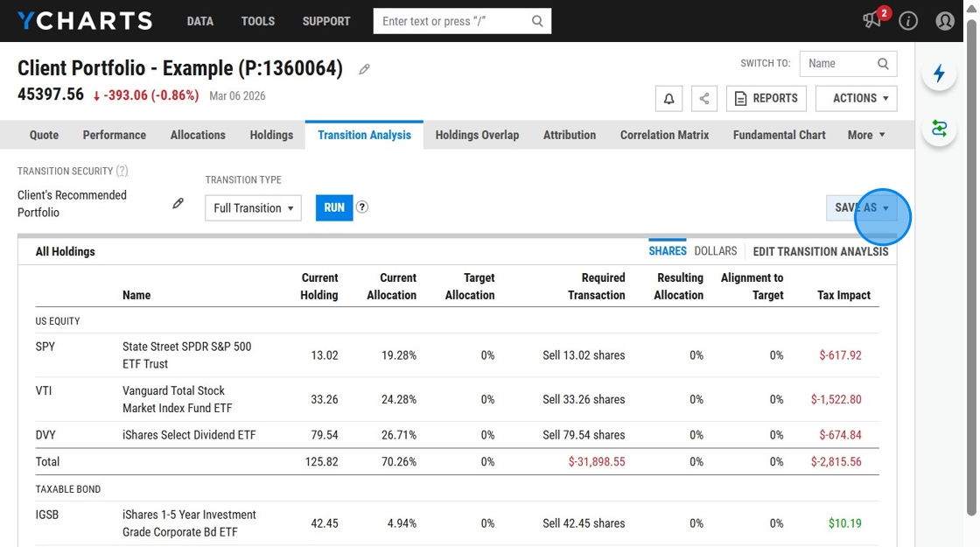Image resolution: width=980 pixels, height=547 pixels.
Task: Switch to the Performance tab
Action: (x=115, y=135)
